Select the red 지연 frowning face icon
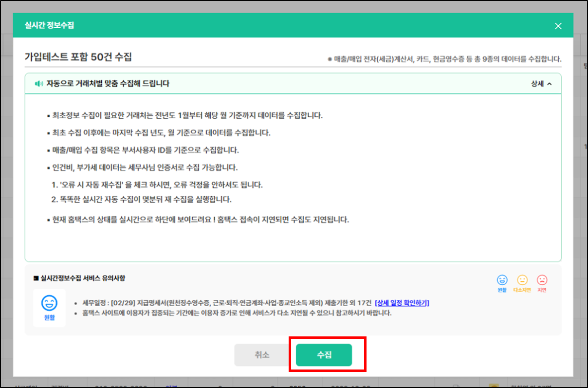Screen dimensions: 588x388 point(542,280)
